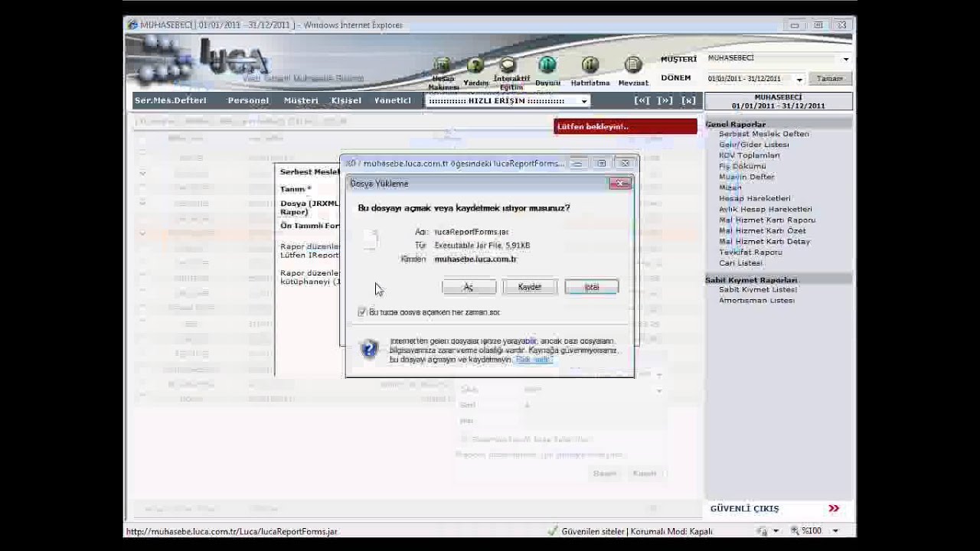Open KDV Toplamları report
Image resolution: width=980 pixels, height=551 pixels.
[x=749, y=155]
